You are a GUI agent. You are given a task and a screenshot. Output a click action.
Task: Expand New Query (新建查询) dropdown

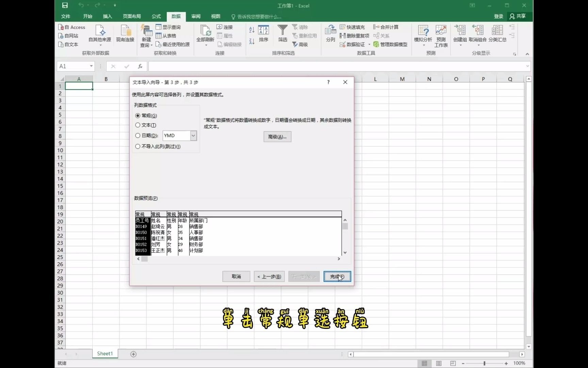151,45
